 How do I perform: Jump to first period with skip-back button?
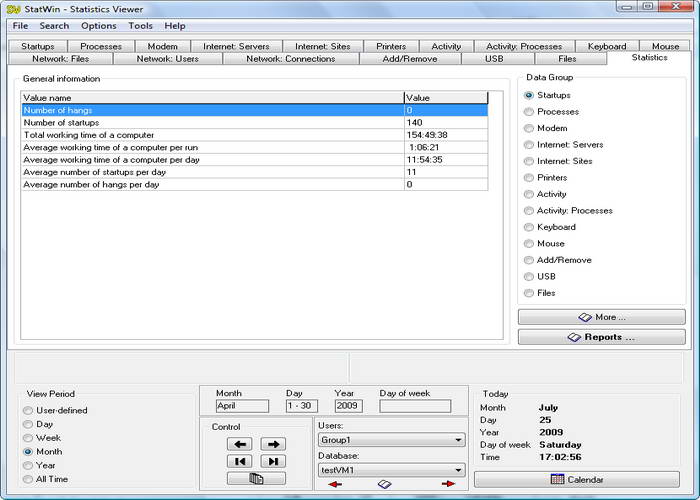pos(239,461)
